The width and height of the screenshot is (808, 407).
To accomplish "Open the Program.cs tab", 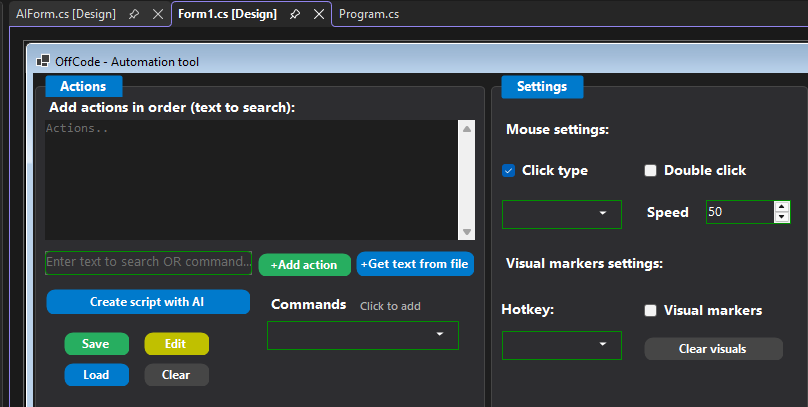I will point(369,14).
